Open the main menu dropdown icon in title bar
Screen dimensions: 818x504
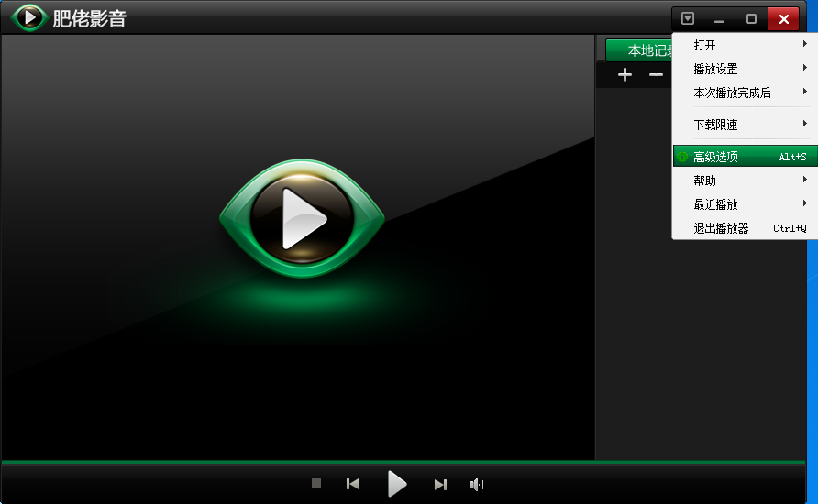tap(688, 18)
